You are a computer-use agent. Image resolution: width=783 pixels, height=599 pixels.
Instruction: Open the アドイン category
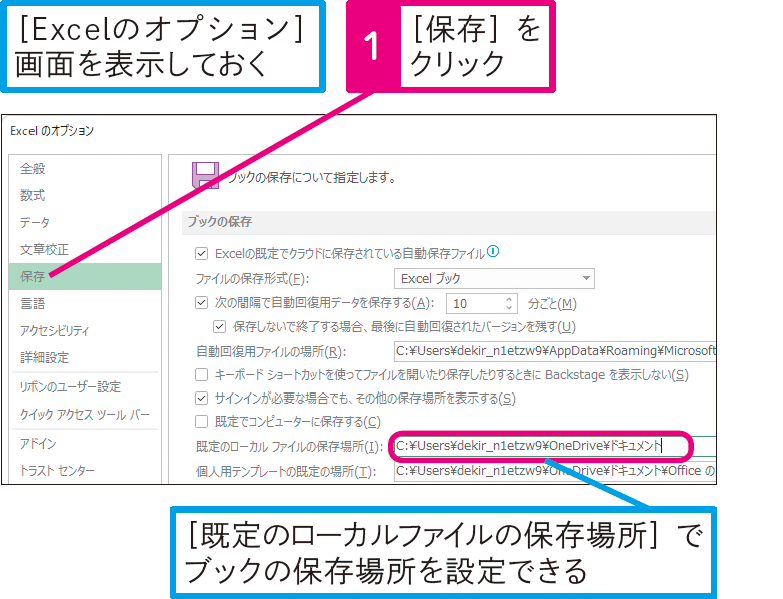38,443
